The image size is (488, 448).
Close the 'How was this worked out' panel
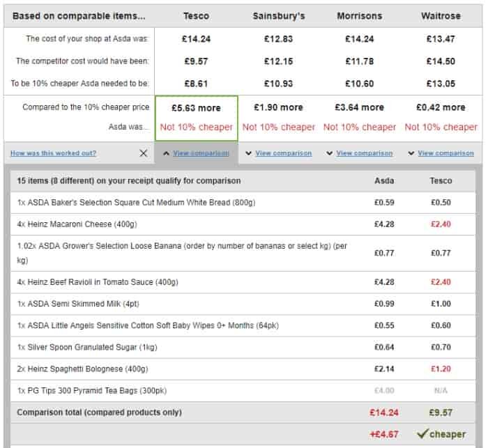(x=143, y=153)
